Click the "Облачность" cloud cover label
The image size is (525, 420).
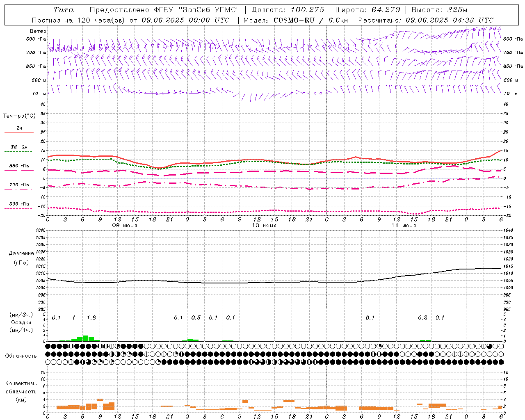point(21,356)
